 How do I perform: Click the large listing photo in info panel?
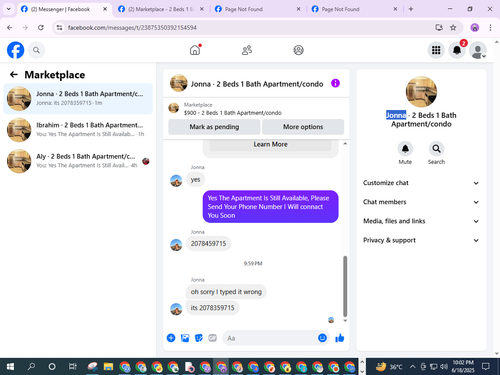point(421,92)
